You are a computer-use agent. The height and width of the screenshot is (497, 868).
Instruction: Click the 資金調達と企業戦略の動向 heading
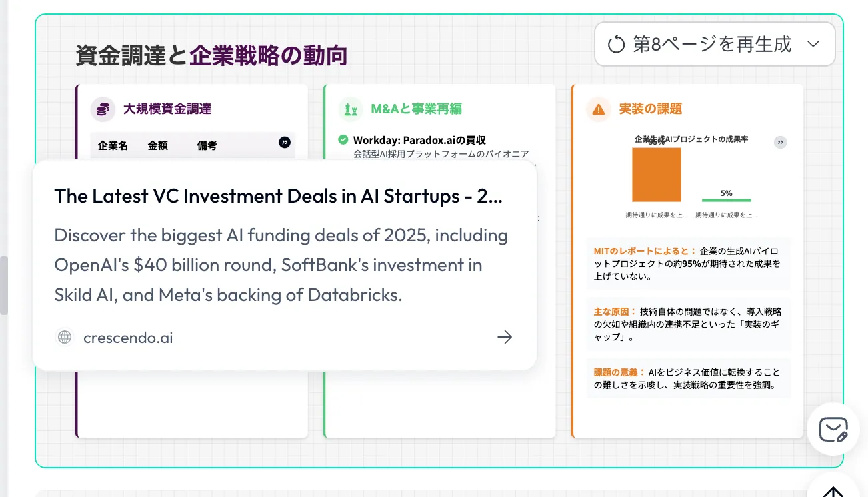211,55
